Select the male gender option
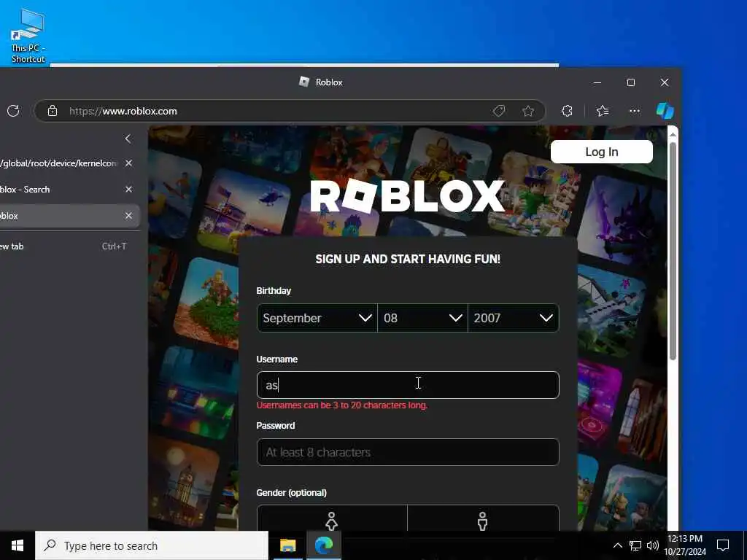 (x=483, y=520)
